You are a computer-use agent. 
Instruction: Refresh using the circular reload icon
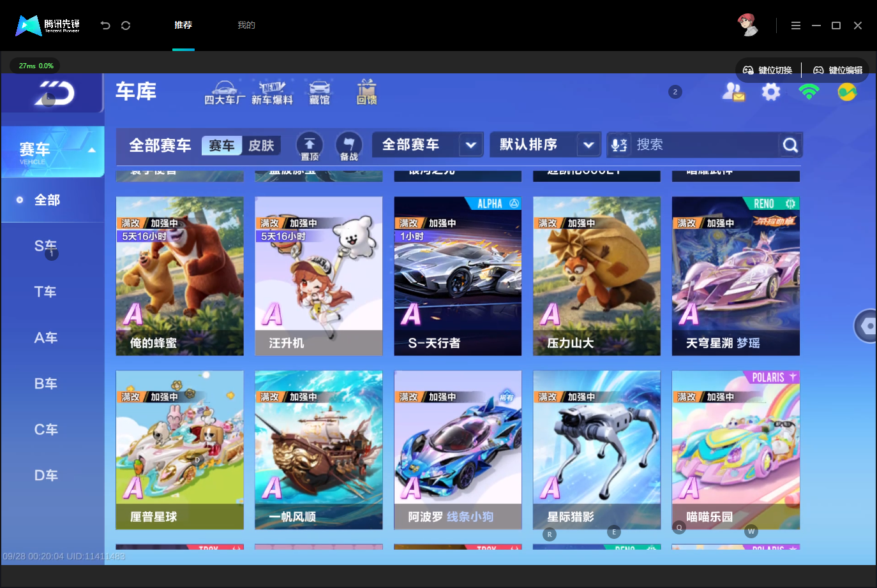(x=126, y=26)
